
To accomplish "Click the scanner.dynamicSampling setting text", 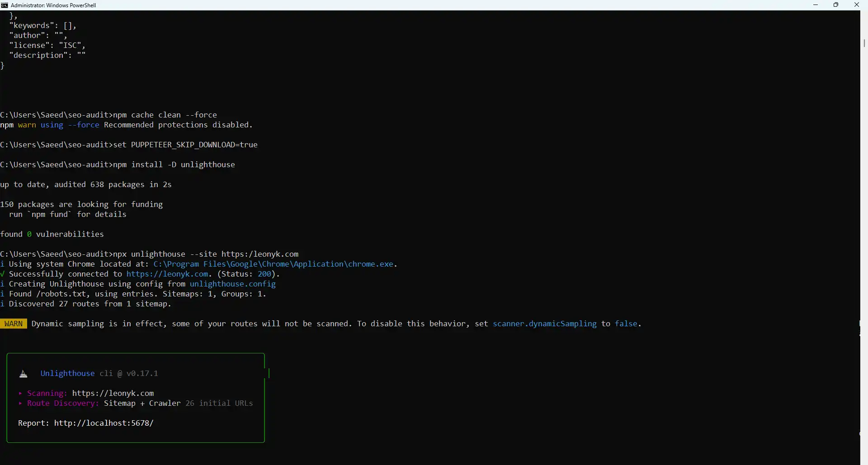I will [x=544, y=324].
